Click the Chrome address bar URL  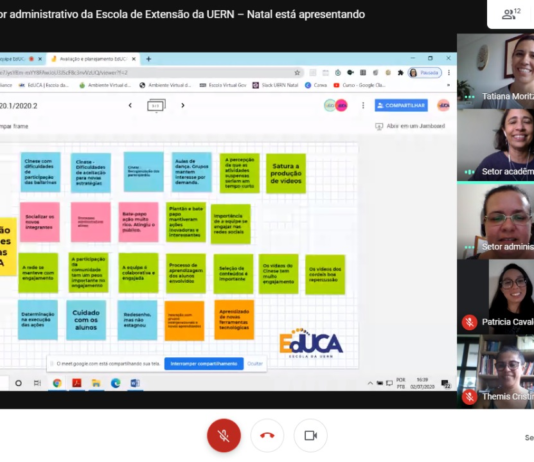(145, 73)
